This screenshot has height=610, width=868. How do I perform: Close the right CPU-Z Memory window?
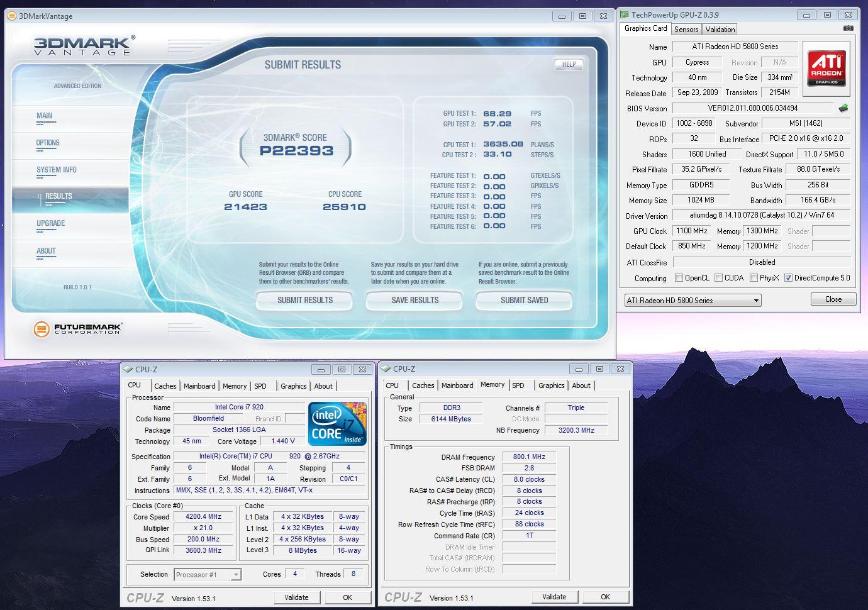[x=620, y=369]
